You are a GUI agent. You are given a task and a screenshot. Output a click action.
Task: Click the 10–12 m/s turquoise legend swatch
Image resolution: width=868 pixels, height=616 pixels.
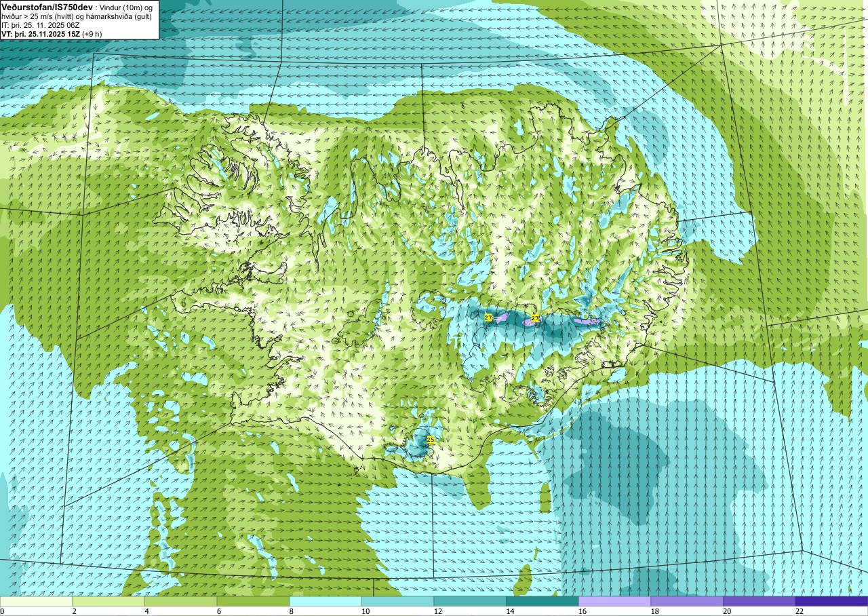click(x=397, y=601)
